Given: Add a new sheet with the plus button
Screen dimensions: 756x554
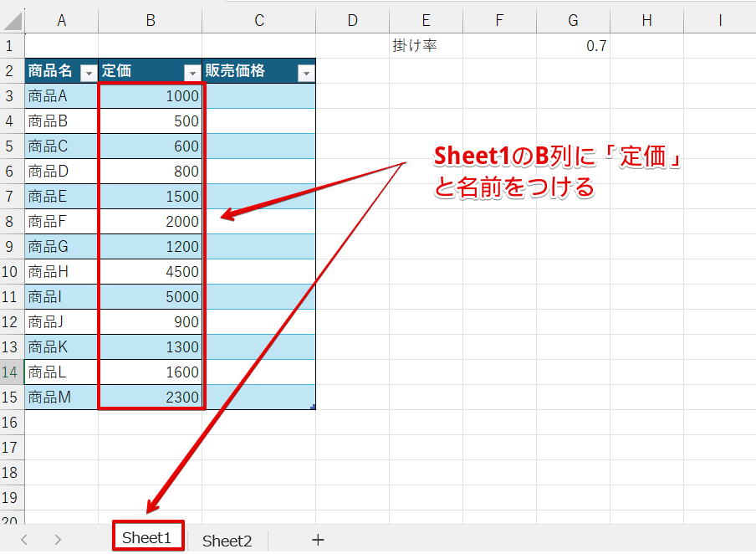Looking at the screenshot, I should pyautogui.click(x=318, y=540).
